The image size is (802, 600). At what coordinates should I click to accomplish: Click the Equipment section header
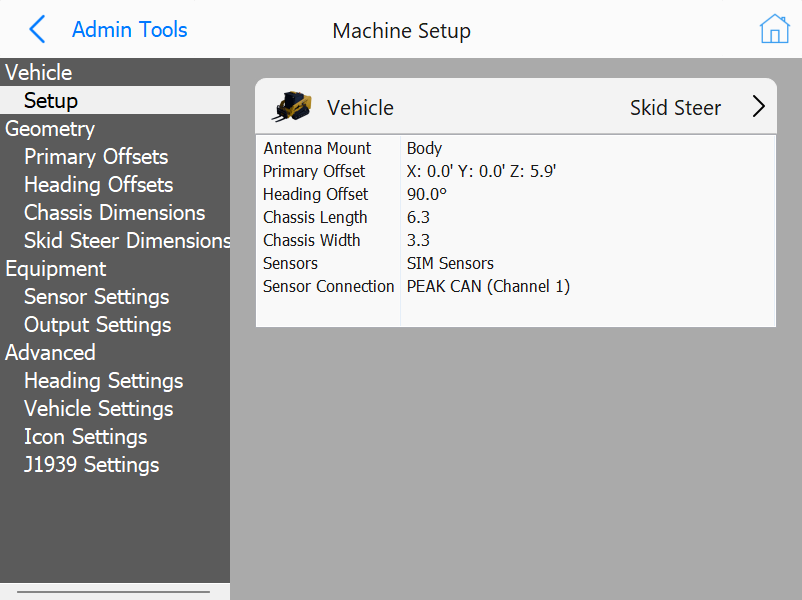click(56, 269)
